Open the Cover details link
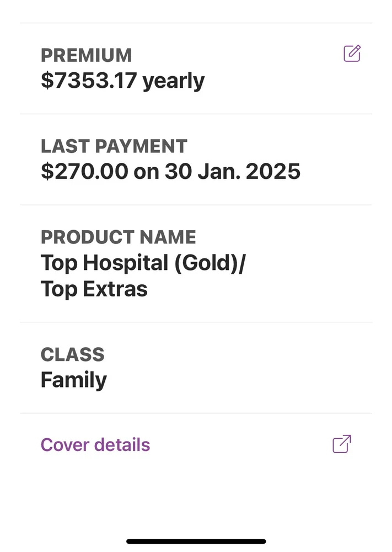The height and width of the screenshot is (552, 392). pyautogui.click(x=95, y=444)
